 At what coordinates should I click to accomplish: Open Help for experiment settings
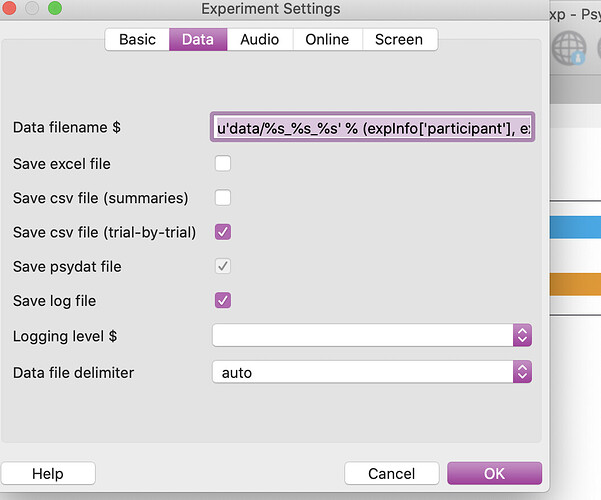[x=48, y=473]
